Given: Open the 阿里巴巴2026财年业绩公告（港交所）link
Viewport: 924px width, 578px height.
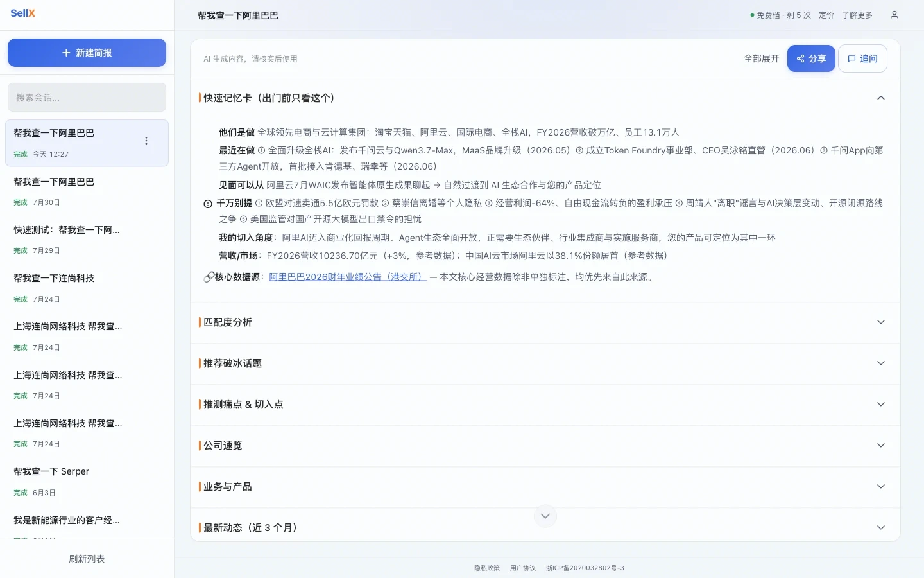Looking at the screenshot, I should (x=348, y=277).
